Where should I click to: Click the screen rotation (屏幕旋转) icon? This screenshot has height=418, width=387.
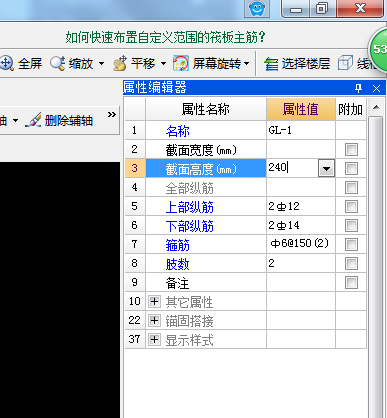point(181,63)
